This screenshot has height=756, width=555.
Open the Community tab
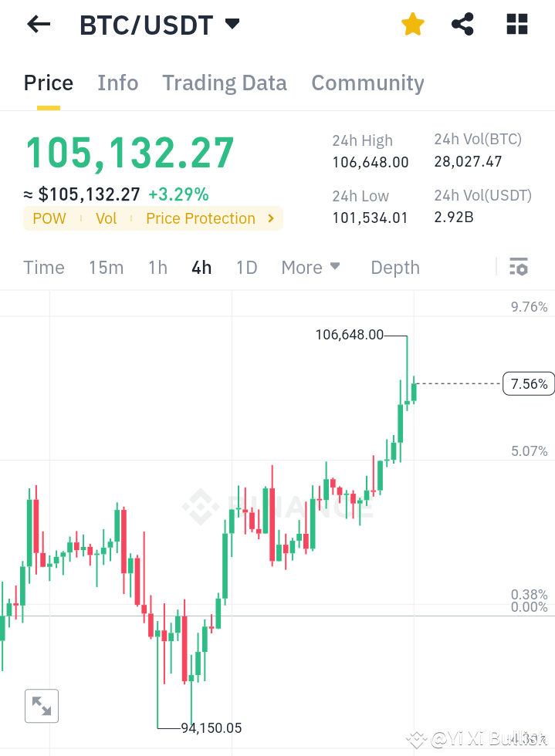[x=367, y=83]
